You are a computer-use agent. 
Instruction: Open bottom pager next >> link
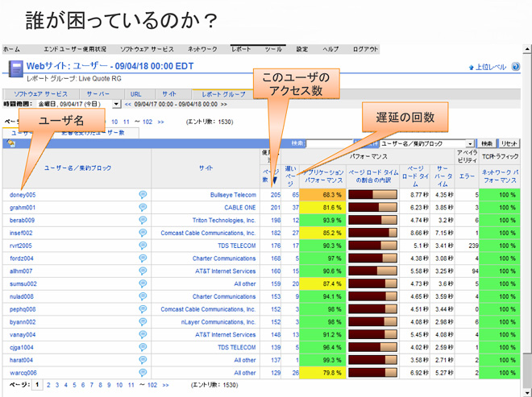(x=165, y=385)
